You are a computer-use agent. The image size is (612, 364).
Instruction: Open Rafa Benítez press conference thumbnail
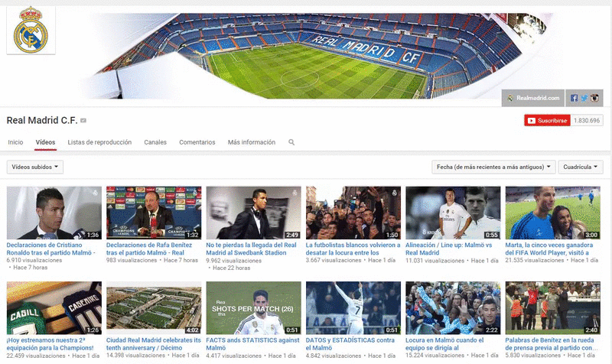[x=154, y=213]
